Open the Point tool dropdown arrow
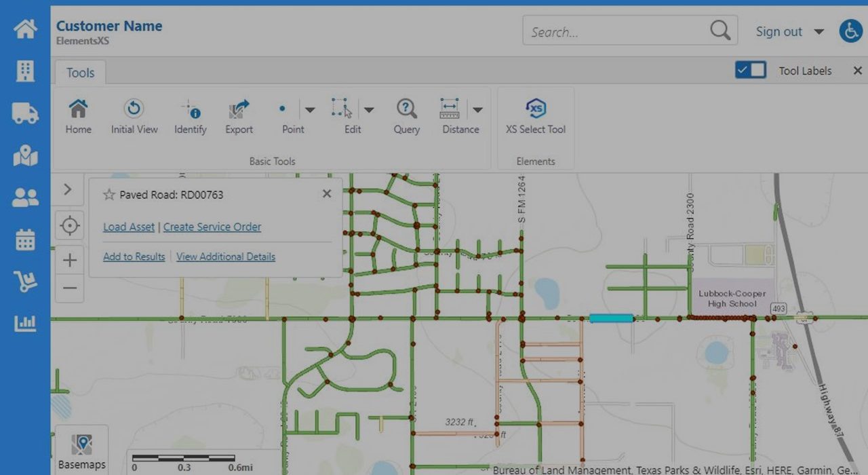 310,109
